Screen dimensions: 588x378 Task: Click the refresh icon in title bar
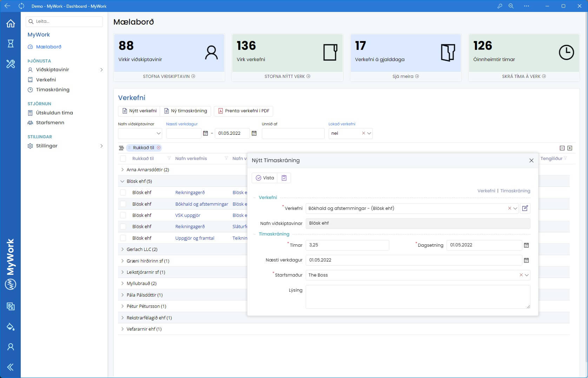21,6
